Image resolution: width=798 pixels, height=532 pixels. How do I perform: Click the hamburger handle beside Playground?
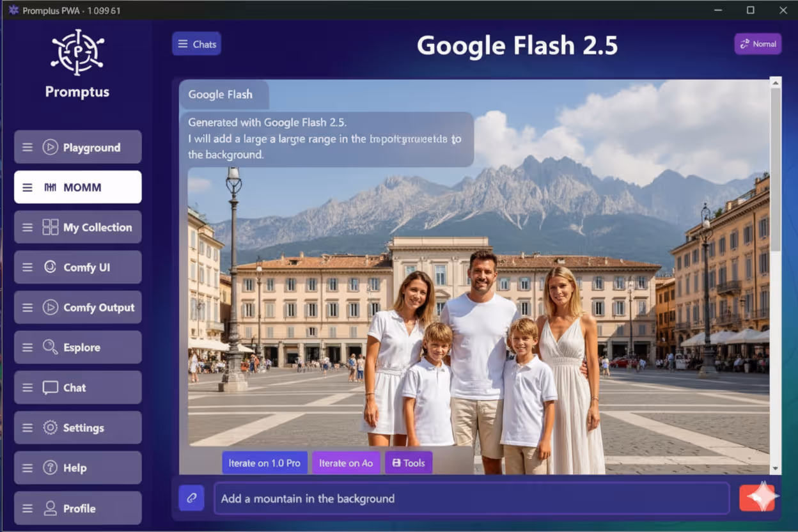27,147
